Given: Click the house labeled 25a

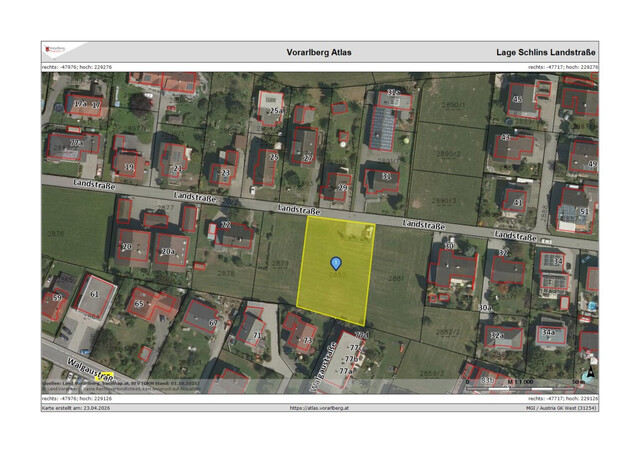Looking at the screenshot, I should pos(275,110).
